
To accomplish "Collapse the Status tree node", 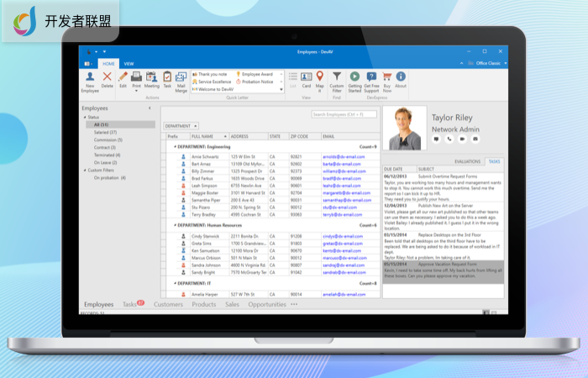I will point(84,118).
